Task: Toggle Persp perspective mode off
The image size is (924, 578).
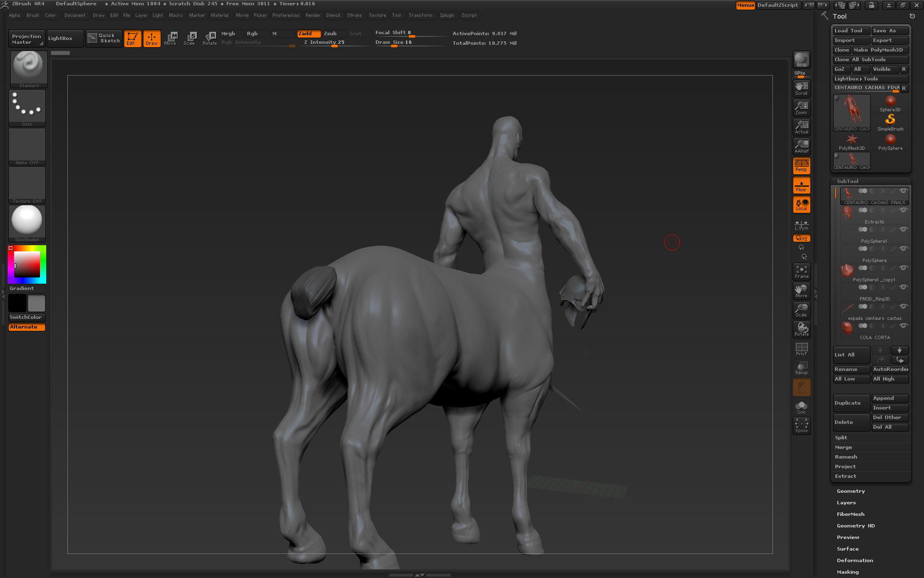Action: tap(801, 166)
